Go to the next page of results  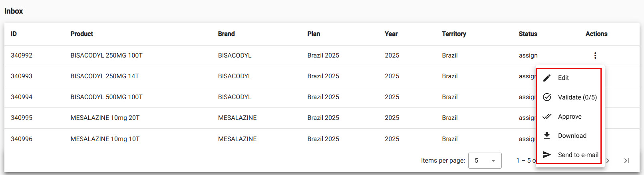point(608,161)
